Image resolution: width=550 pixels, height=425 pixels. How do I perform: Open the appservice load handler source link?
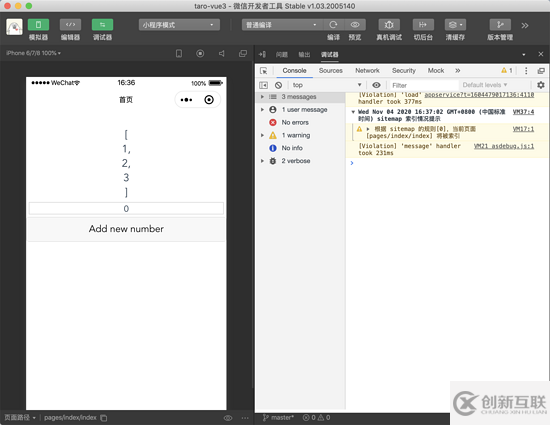click(479, 95)
